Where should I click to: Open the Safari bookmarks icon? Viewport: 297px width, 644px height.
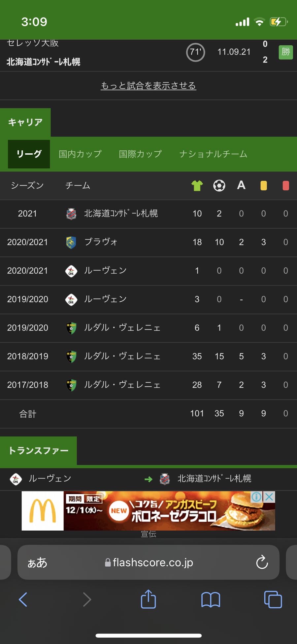coord(211,599)
